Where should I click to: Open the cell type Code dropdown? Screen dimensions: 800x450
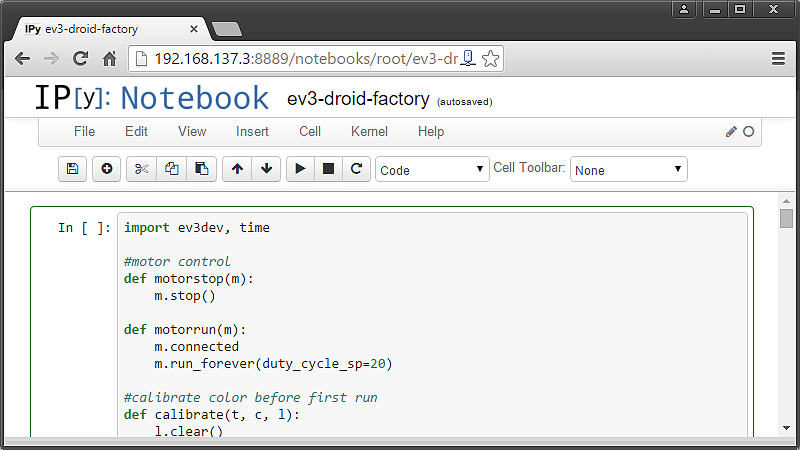pos(432,169)
